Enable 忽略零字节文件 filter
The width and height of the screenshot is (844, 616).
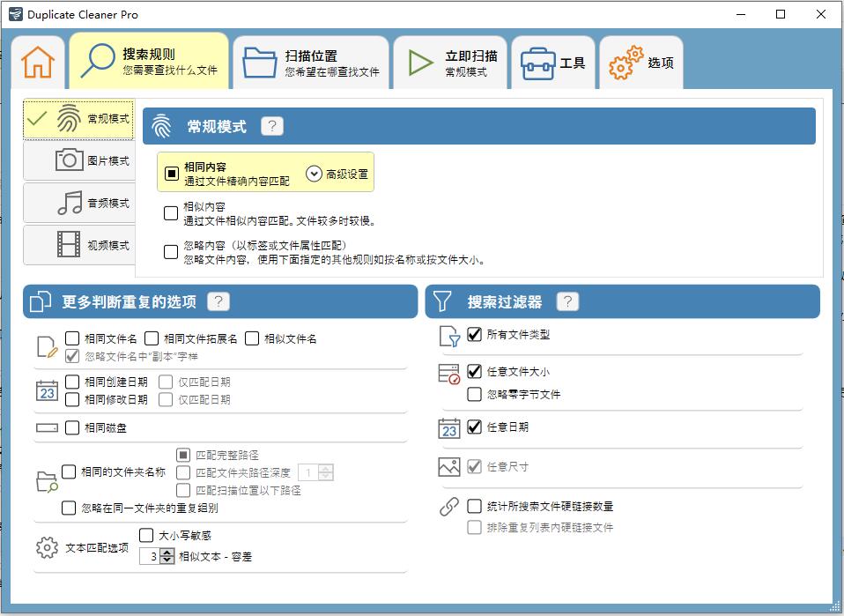(x=473, y=394)
